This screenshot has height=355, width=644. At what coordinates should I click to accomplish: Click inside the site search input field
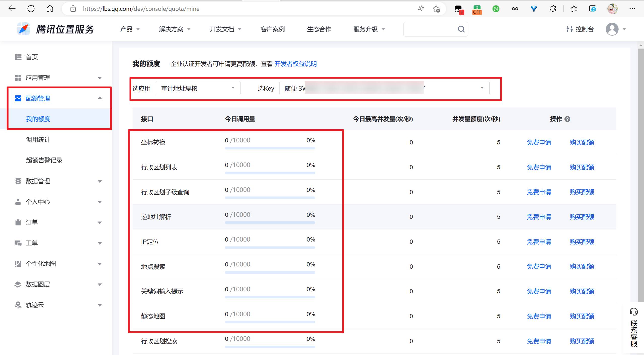pos(430,29)
